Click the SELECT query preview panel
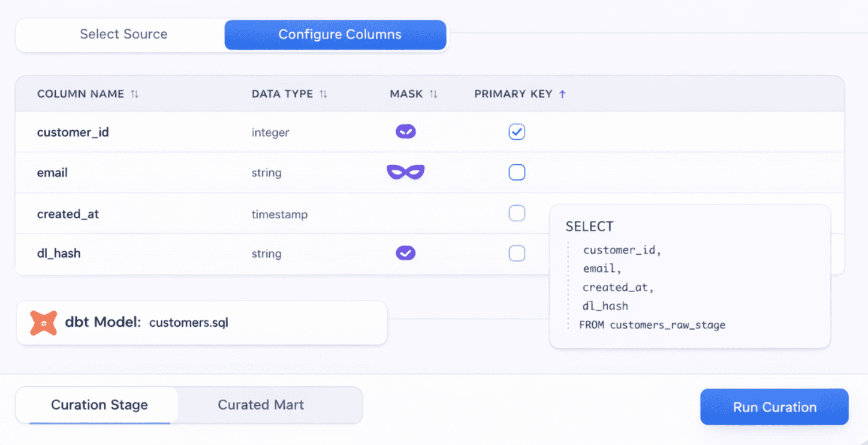Viewport: 868px width, 445px height. point(689,276)
